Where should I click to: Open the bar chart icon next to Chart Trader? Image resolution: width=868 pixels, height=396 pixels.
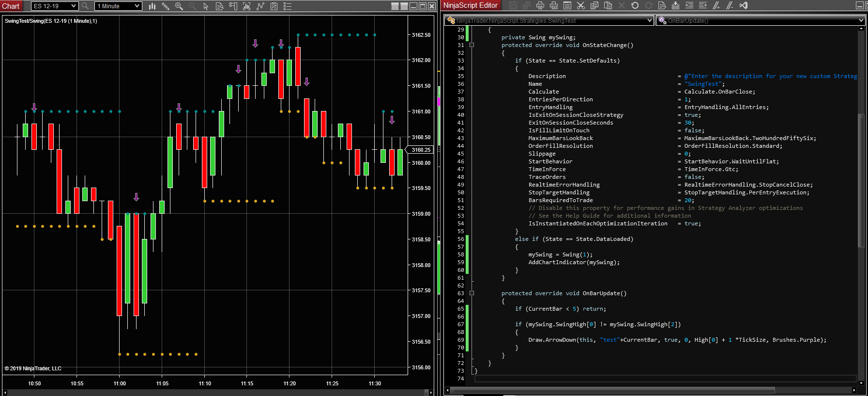tap(246, 6)
